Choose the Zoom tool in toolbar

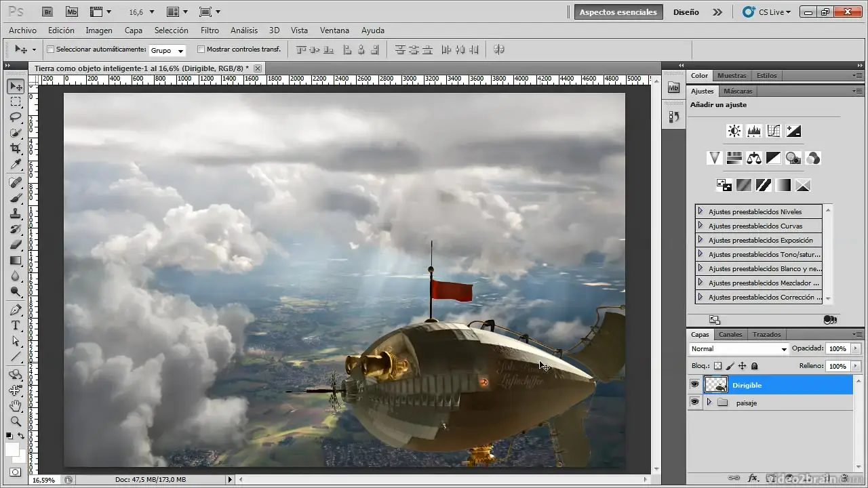(x=16, y=422)
